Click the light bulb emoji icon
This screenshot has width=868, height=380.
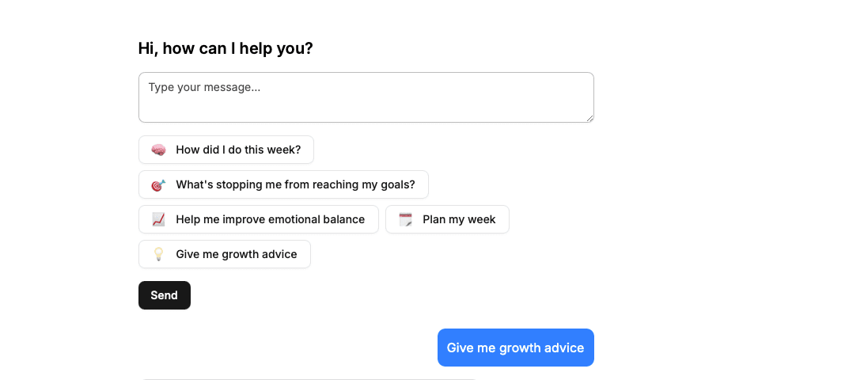[x=158, y=254]
